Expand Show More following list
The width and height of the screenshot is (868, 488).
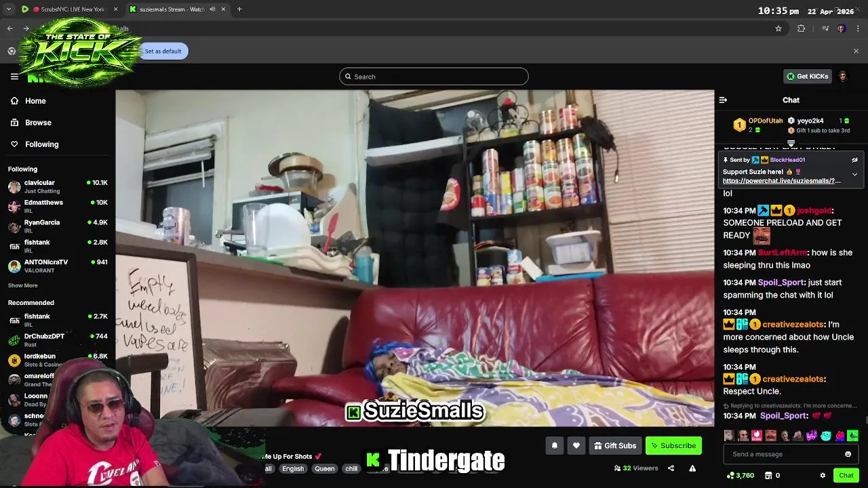click(x=23, y=285)
